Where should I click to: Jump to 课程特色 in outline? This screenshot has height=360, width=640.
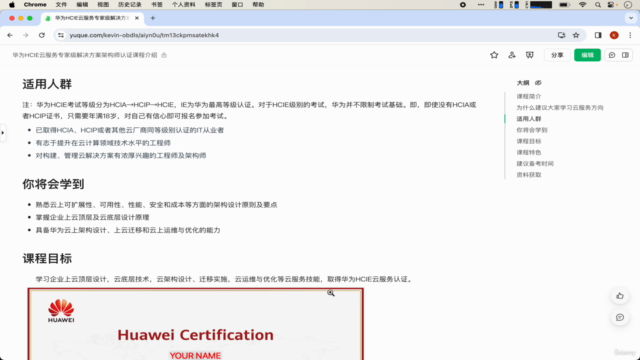pyautogui.click(x=529, y=152)
